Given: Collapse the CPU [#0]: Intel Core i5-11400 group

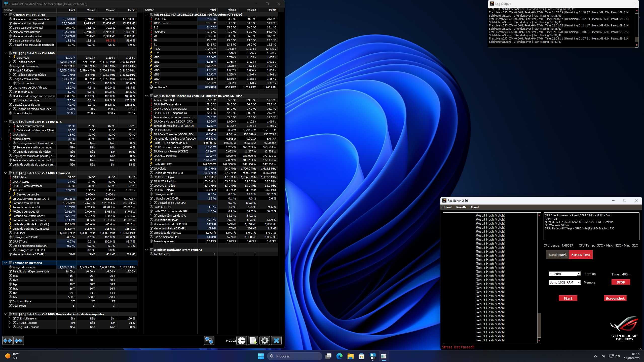Looking at the screenshot, I should click(x=6, y=53).
